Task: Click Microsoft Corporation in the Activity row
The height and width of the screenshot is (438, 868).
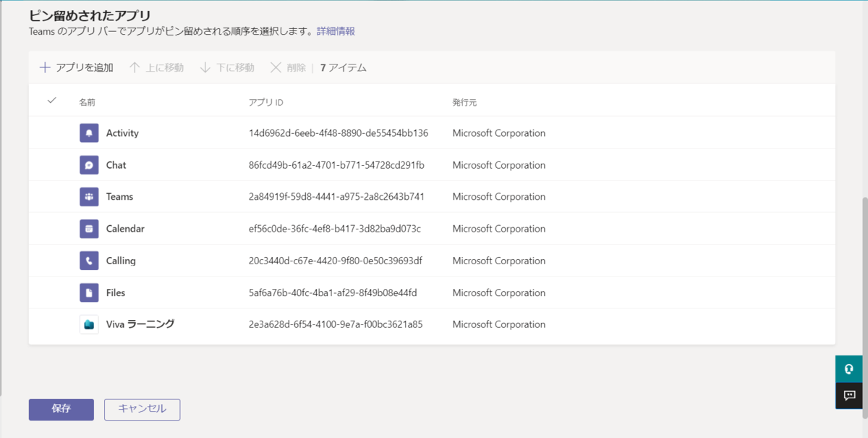Action: 499,133
